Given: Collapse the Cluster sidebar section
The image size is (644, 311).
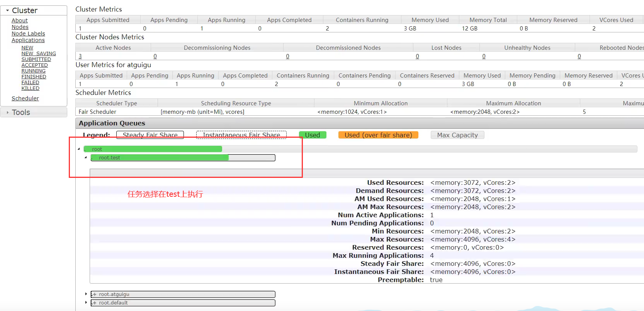Looking at the screenshot, I should coord(8,10).
